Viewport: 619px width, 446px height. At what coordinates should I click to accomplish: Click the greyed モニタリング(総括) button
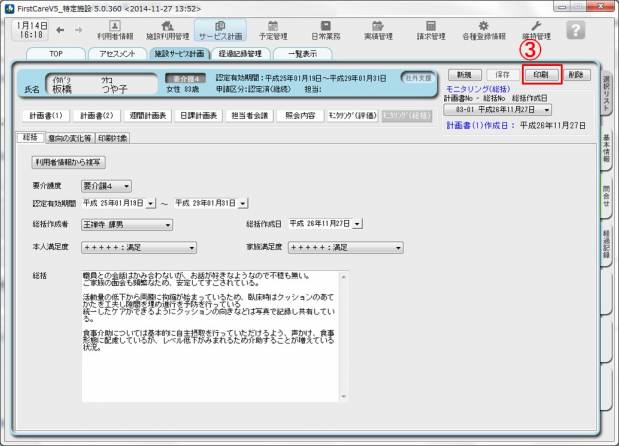[407, 116]
